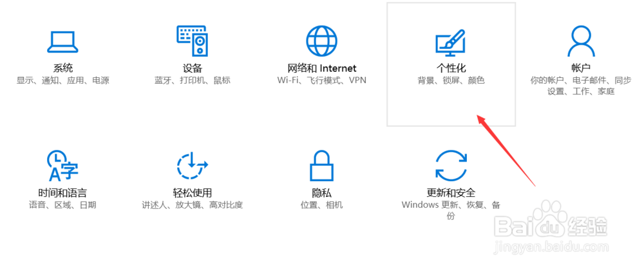
Task: Click the 更新和安全 refresh arrows icon
Action: click(x=451, y=165)
